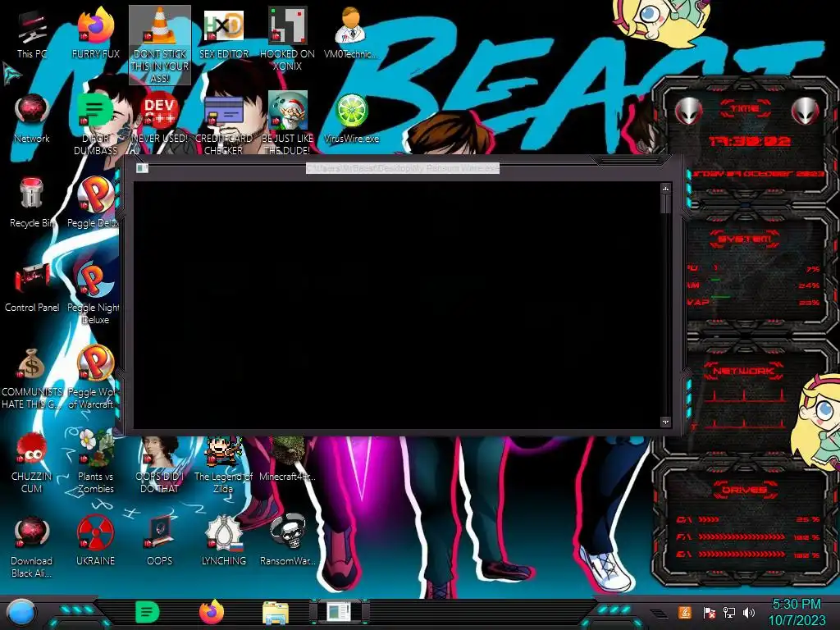The width and height of the screenshot is (840, 630).
Task: Open Firefox from the taskbar
Action: pos(212,612)
